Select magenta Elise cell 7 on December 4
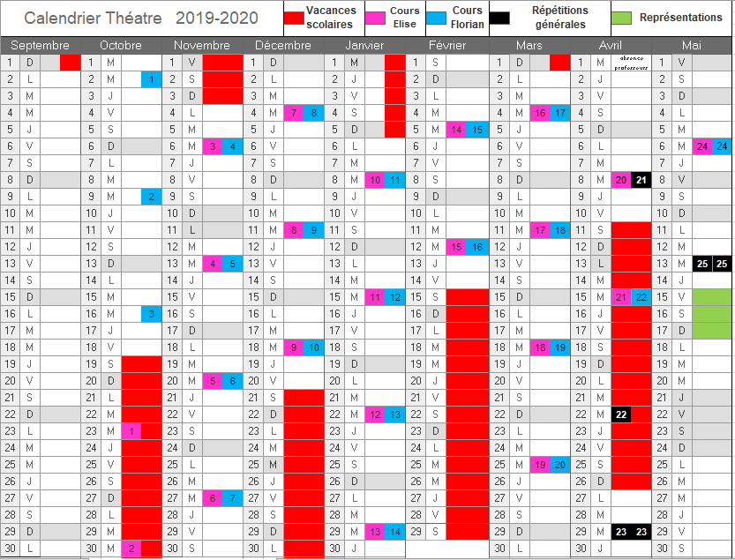The image size is (735, 560). click(x=294, y=113)
